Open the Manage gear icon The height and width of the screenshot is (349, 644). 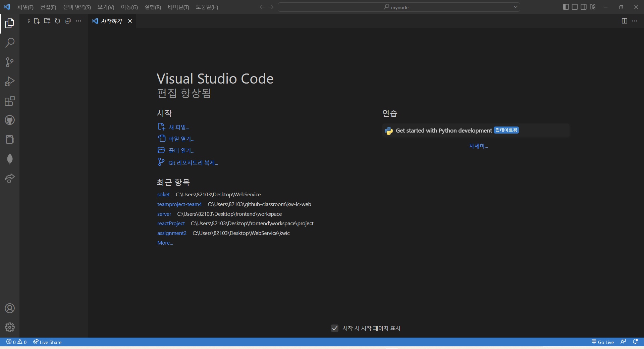[x=10, y=327]
